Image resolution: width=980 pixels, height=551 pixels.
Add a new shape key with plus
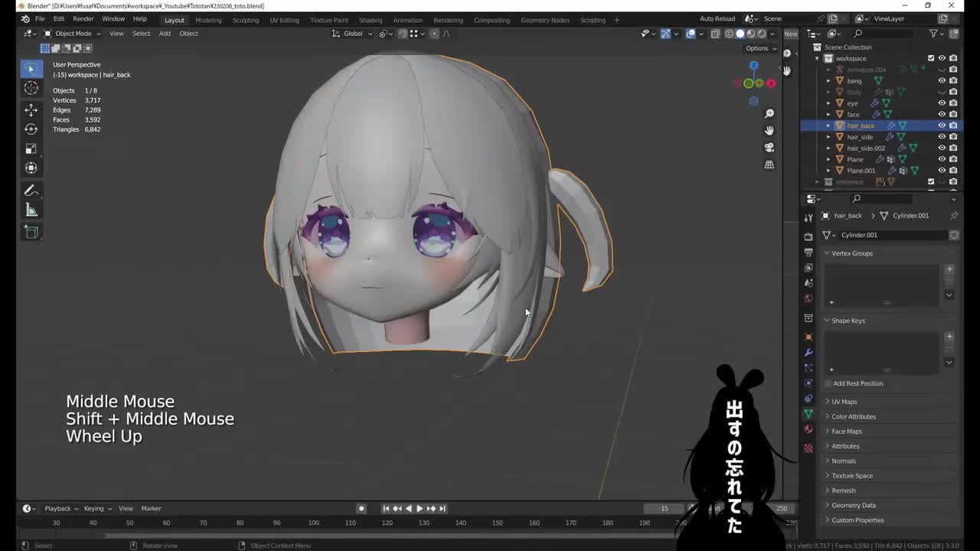949,337
